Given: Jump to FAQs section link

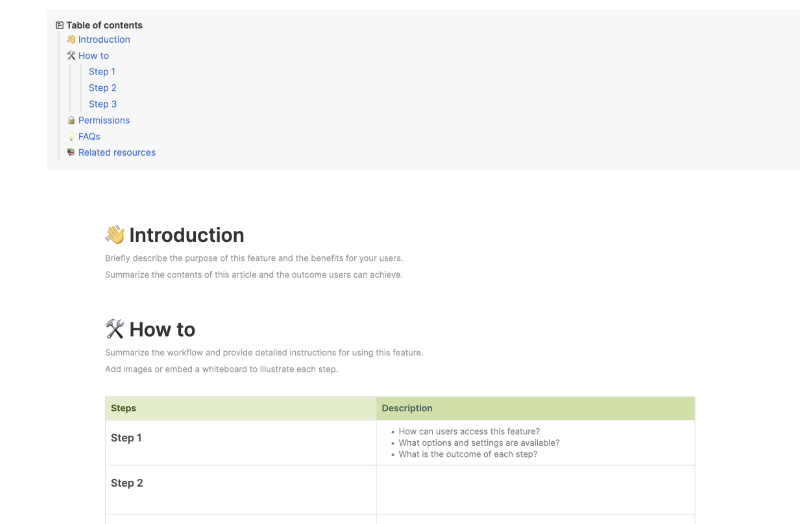Looking at the screenshot, I should click(x=89, y=137).
